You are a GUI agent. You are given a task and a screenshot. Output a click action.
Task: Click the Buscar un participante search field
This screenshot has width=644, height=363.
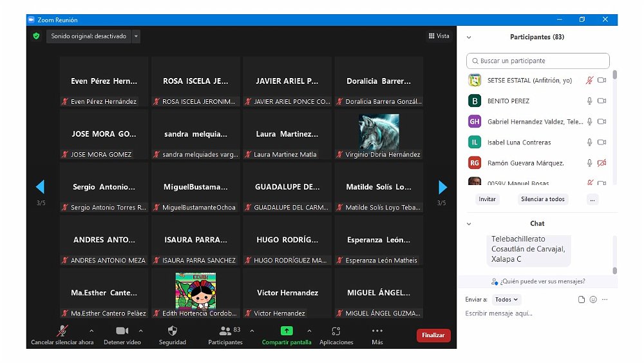(x=538, y=61)
